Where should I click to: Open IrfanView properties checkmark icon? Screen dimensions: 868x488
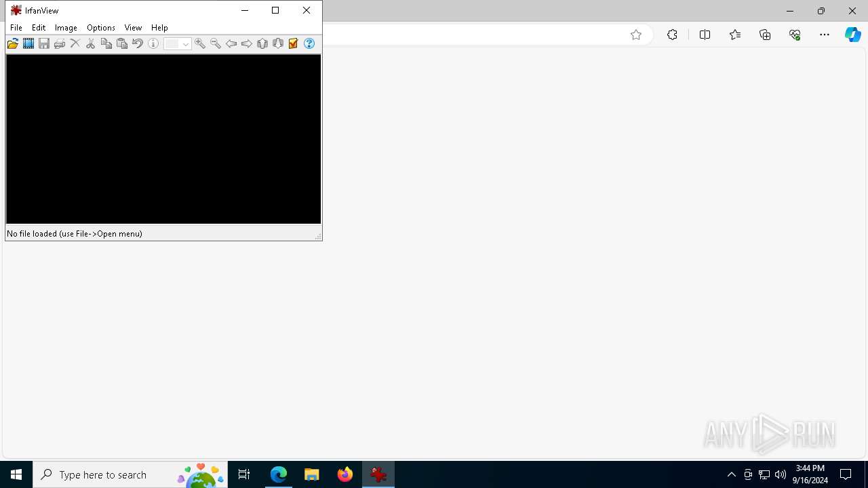[294, 43]
